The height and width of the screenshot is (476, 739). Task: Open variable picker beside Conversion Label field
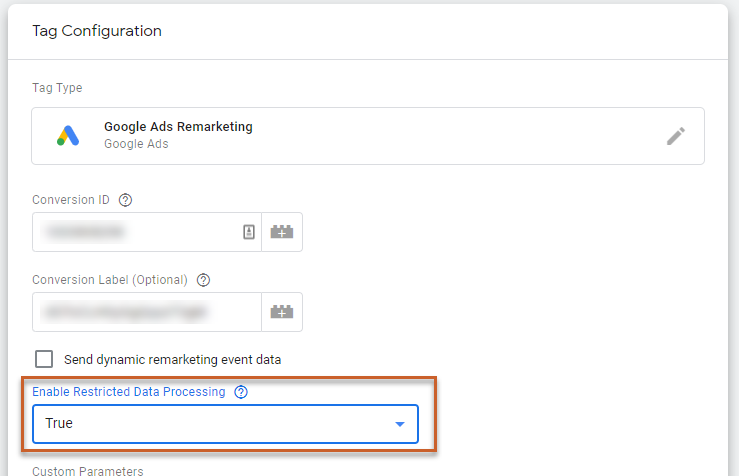282,312
